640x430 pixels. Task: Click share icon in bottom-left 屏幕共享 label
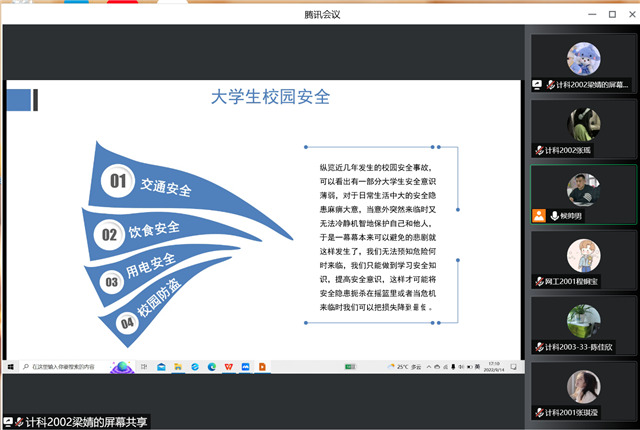point(8,422)
